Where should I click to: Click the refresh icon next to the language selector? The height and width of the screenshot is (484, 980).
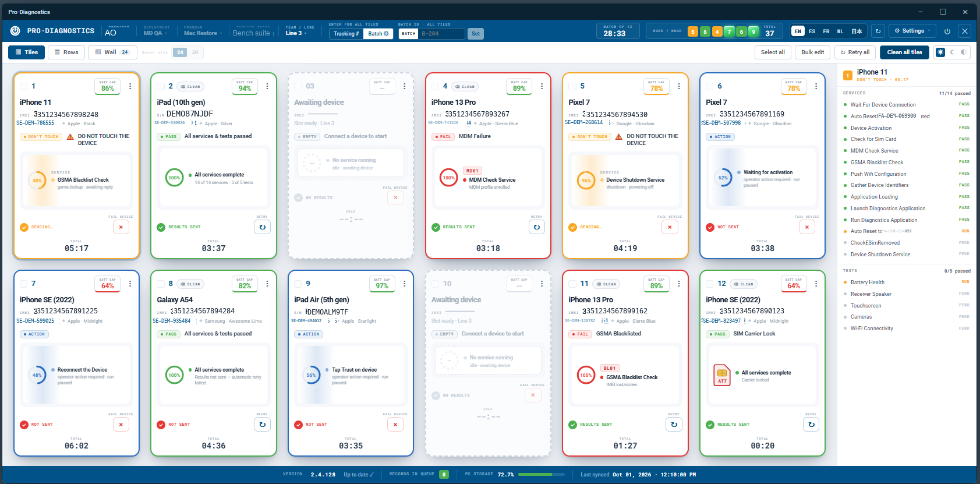click(878, 31)
